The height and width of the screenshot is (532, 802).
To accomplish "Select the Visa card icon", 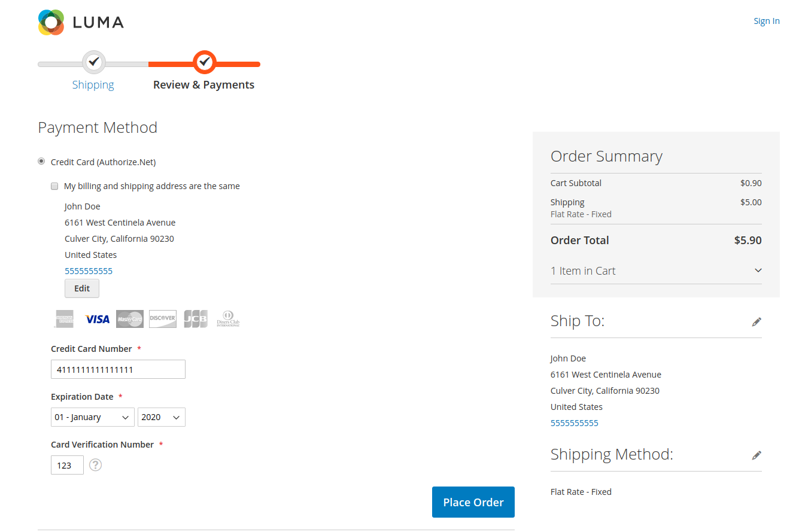I will point(97,318).
